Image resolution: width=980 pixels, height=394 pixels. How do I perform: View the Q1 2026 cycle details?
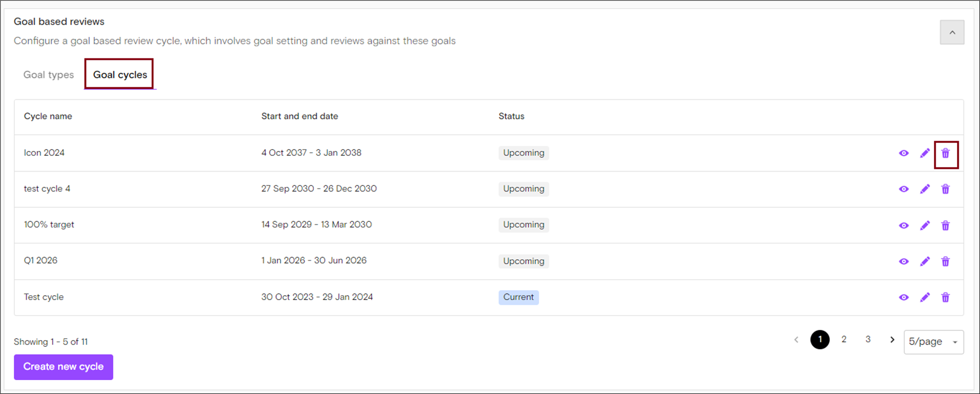pyautogui.click(x=904, y=261)
